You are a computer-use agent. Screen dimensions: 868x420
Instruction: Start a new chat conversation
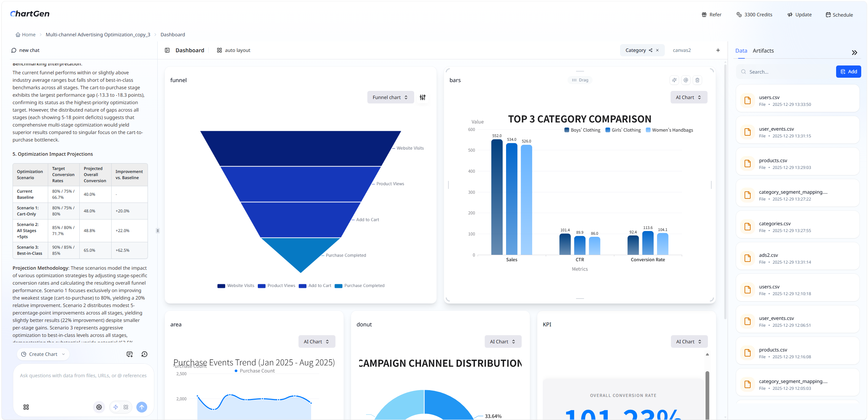tap(25, 50)
